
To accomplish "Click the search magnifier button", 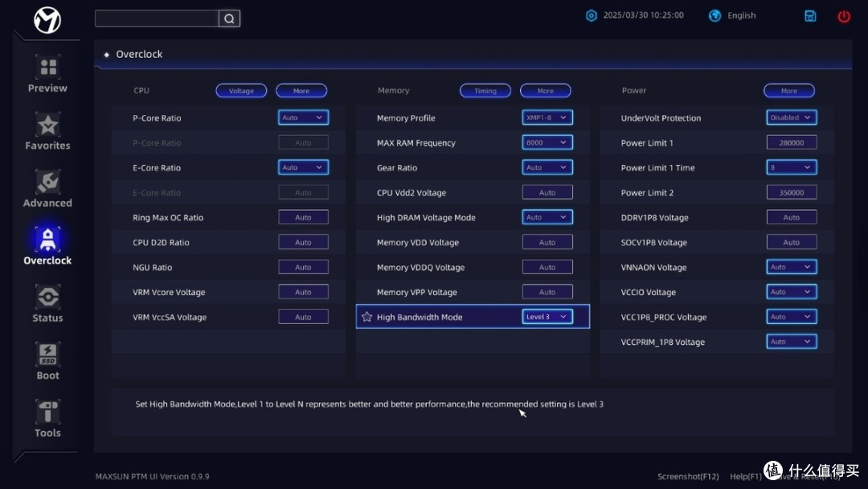I will point(229,18).
